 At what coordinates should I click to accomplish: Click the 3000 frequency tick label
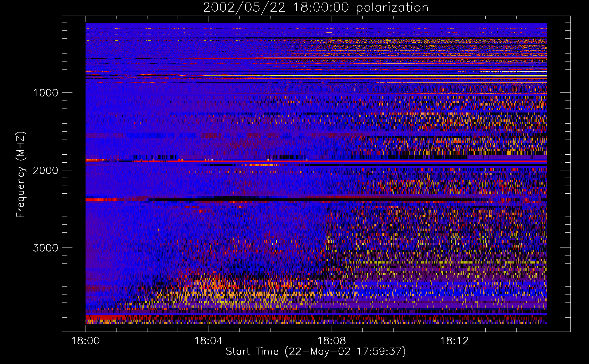[x=46, y=248]
